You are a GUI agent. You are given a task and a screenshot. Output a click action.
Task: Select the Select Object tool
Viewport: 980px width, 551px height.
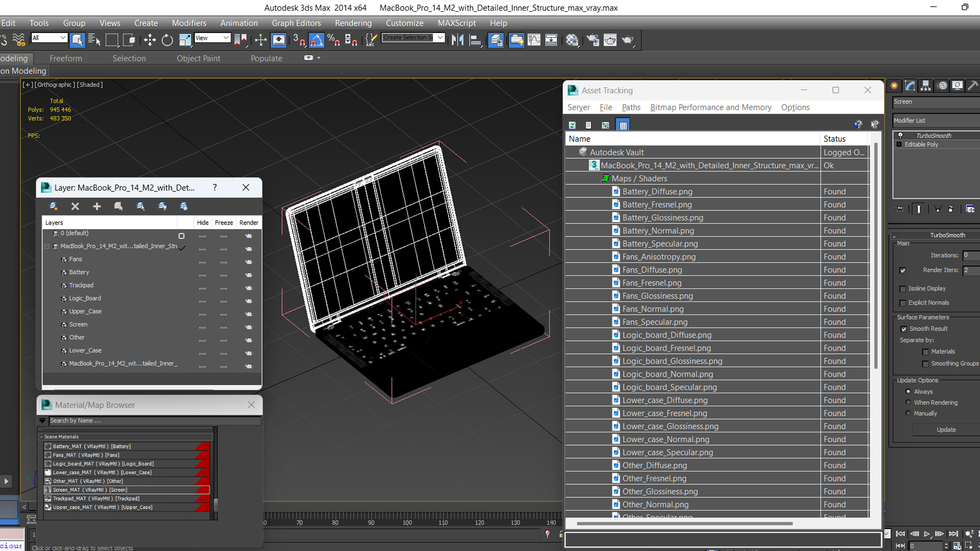(x=77, y=40)
